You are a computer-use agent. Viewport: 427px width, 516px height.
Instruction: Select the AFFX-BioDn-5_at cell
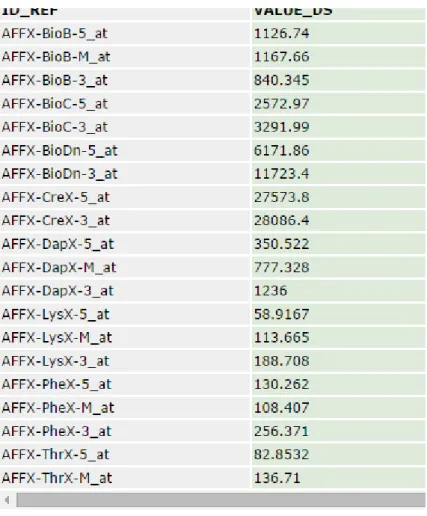125,150
